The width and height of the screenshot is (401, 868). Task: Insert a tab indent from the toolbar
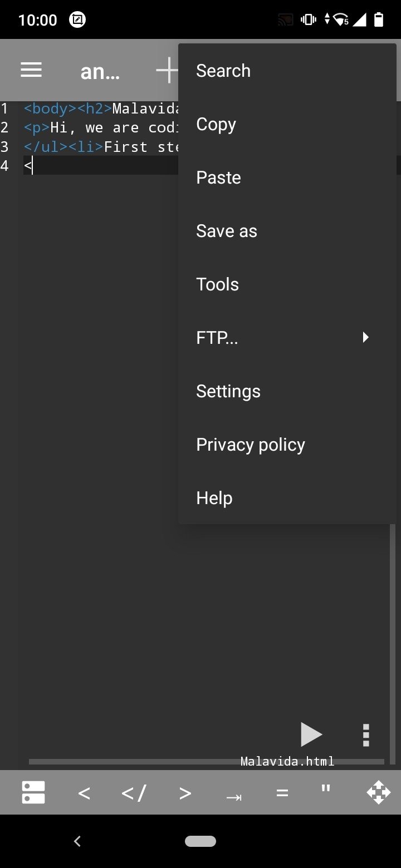point(234,797)
